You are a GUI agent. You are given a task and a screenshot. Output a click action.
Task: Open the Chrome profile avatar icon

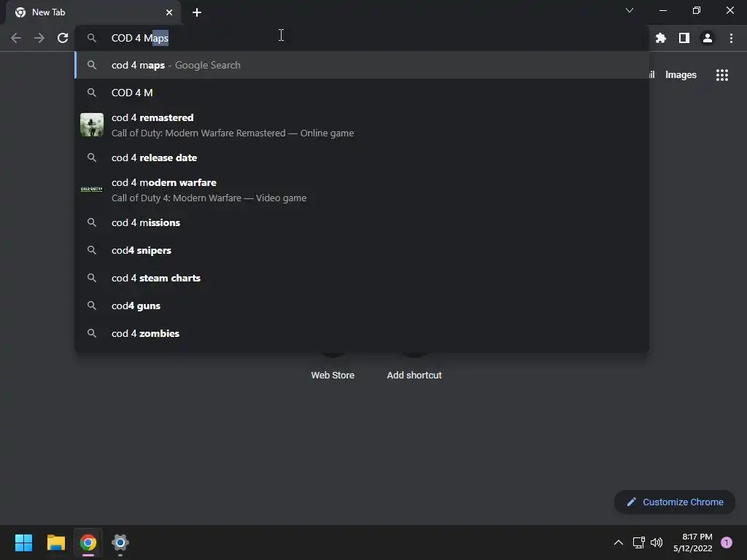pyautogui.click(x=707, y=38)
